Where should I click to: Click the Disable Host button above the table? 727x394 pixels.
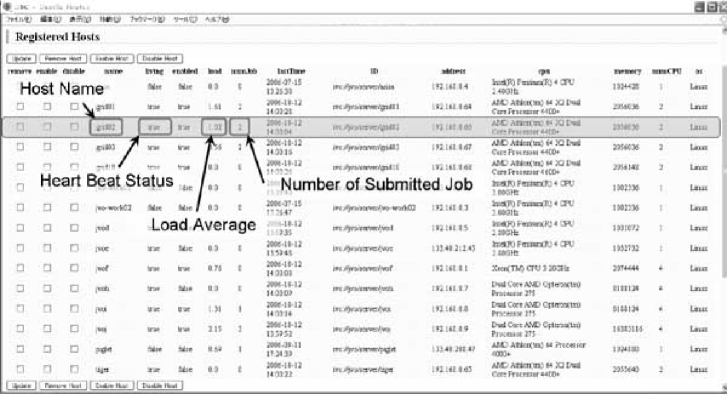tap(160, 59)
